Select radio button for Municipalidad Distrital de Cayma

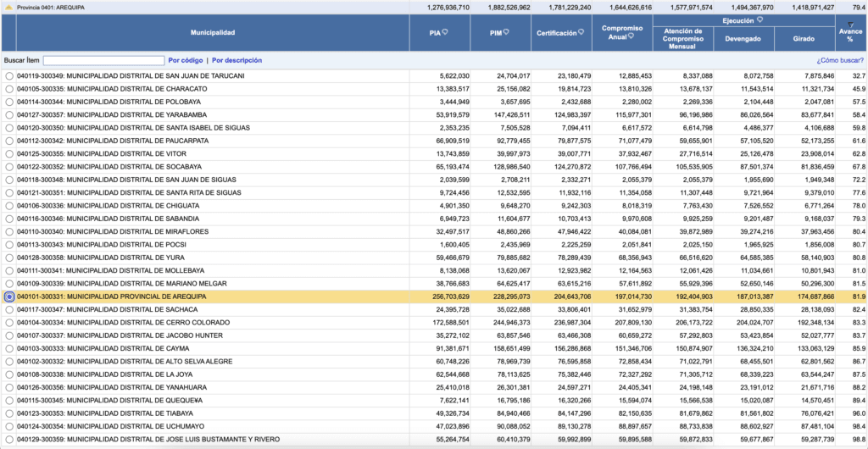(9, 348)
